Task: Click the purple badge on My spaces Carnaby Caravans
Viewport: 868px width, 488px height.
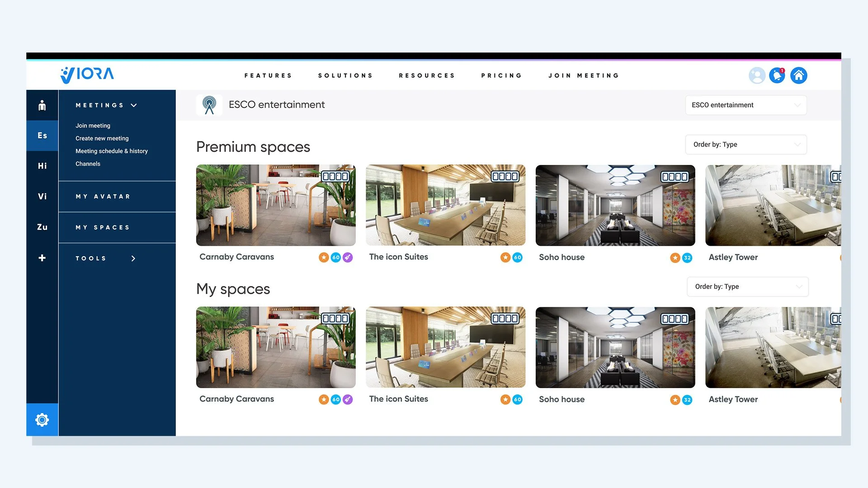Action: (x=347, y=399)
